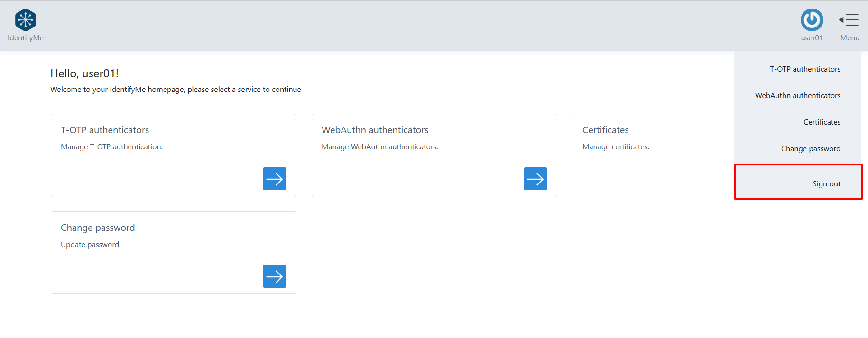Click the Change password card title
This screenshot has height=338, width=868.
[98, 228]
